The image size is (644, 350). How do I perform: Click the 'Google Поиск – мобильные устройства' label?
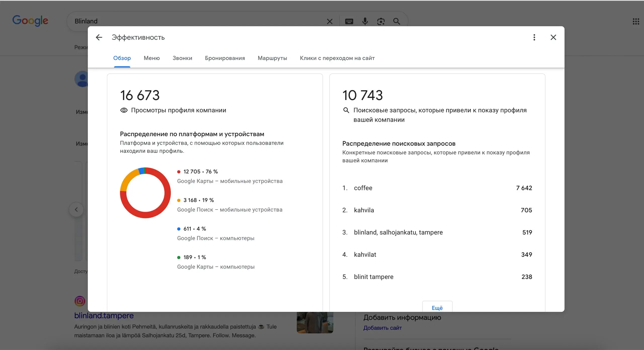click(230, 210)
